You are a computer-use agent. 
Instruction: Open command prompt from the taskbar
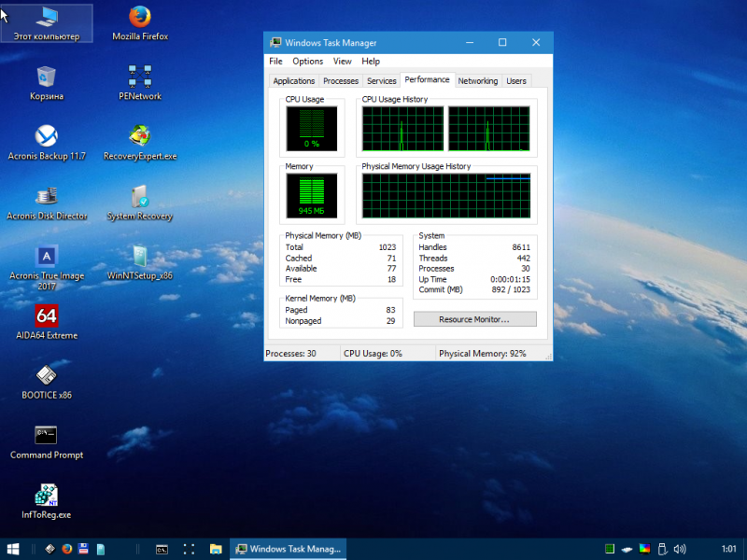coord(162,549)
